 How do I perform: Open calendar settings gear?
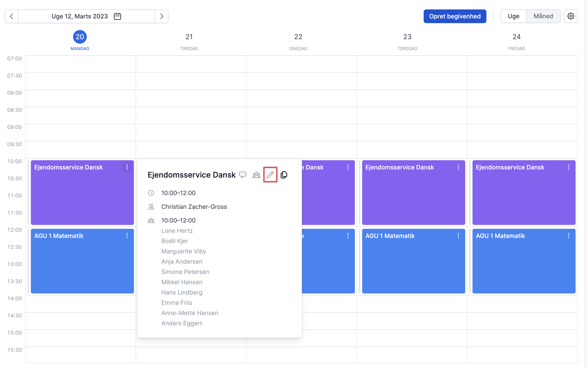[571, 16]
